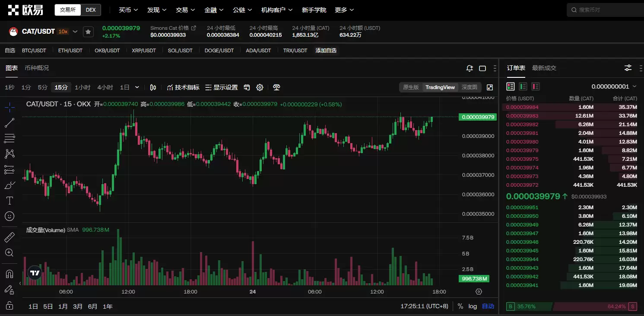
Task: Expand chart to fullscreen
Action: tap(490, 87)
